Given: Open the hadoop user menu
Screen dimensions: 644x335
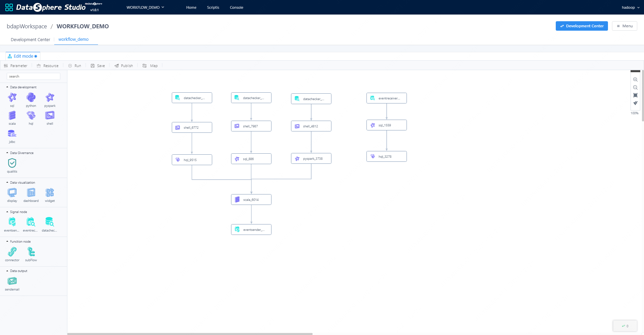Looking at the screenshot, I should 630,7.
